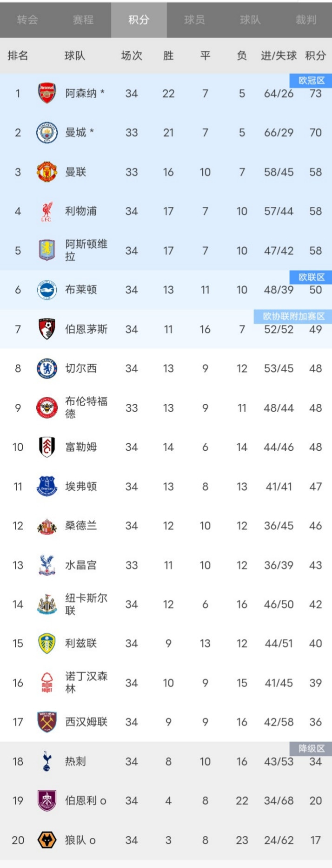Click the West Ham crossed-hammers crest
This screenshot has width=332, height=868.
click(x=47, y=722)
